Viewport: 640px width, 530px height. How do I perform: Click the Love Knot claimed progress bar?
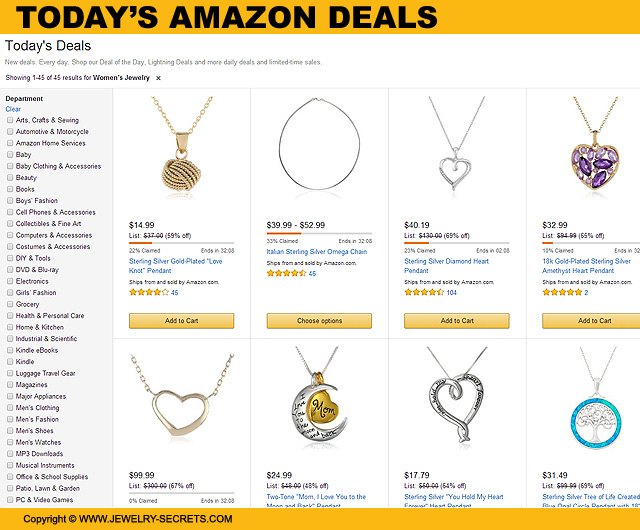(181, 243)
